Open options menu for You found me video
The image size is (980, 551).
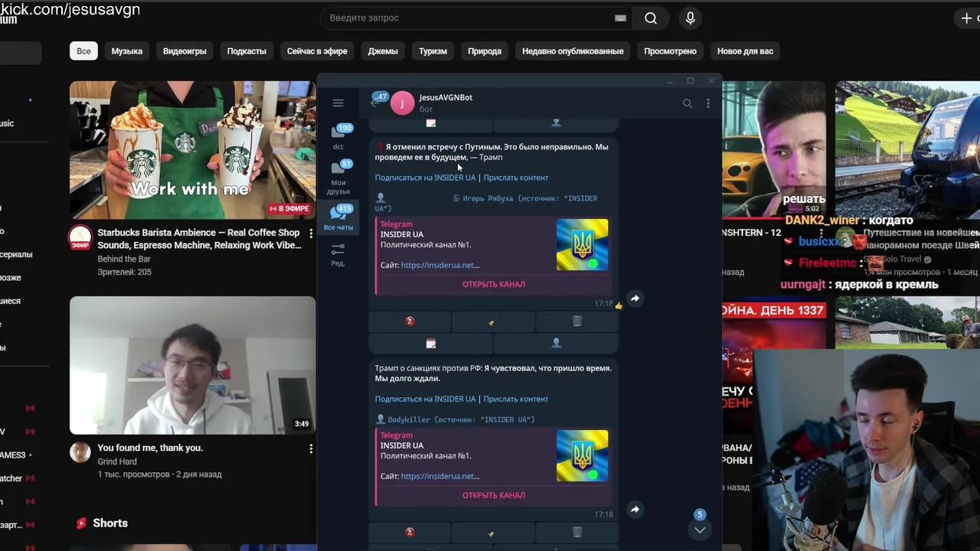coord(311,448)
